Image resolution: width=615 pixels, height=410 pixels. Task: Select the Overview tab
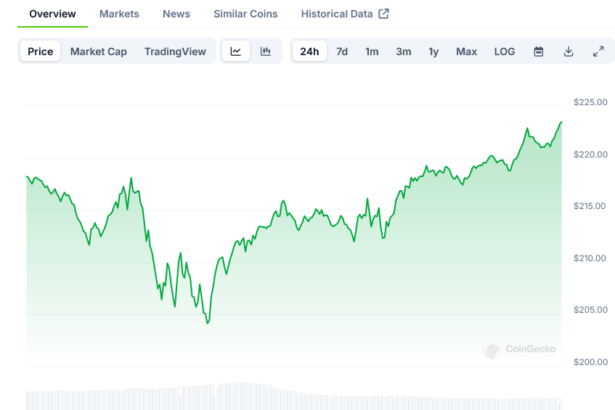pos(52,14)
